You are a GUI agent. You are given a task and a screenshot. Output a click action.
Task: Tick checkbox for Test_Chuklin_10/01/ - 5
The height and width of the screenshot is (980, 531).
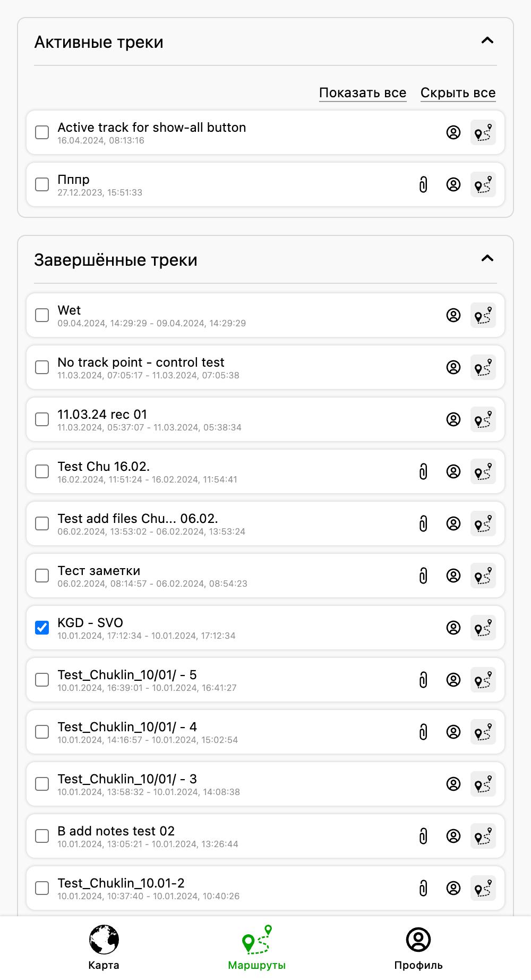click(x=42, y=680)
